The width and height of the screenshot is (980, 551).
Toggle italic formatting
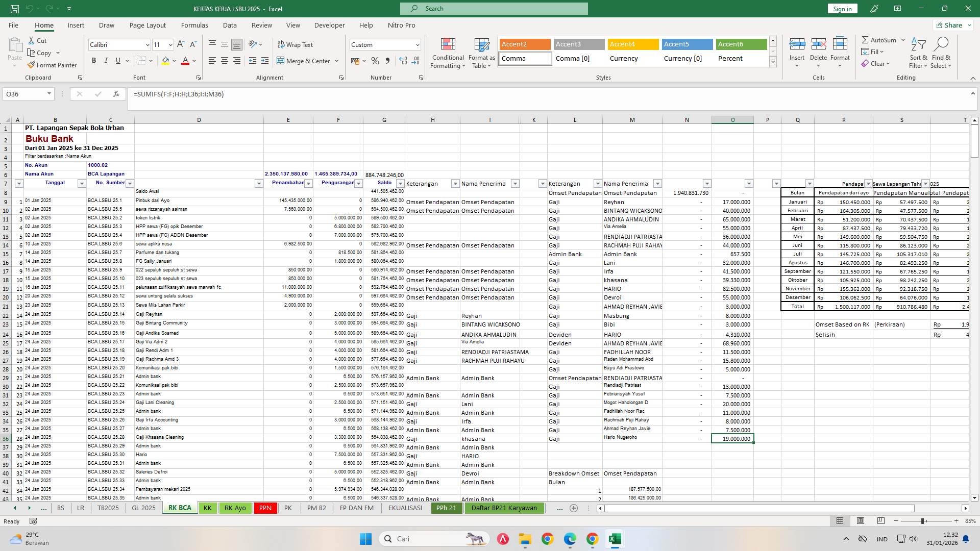[x=106, y=60]
